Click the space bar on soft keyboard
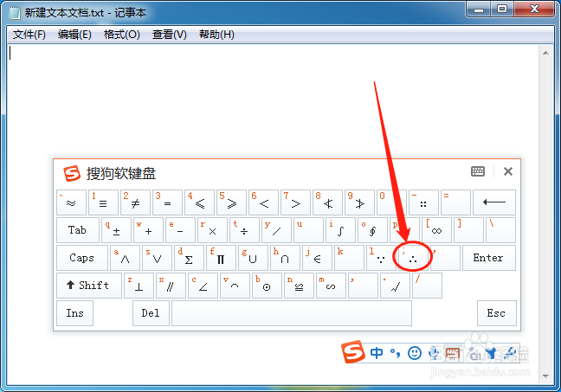 coord(292,313)
